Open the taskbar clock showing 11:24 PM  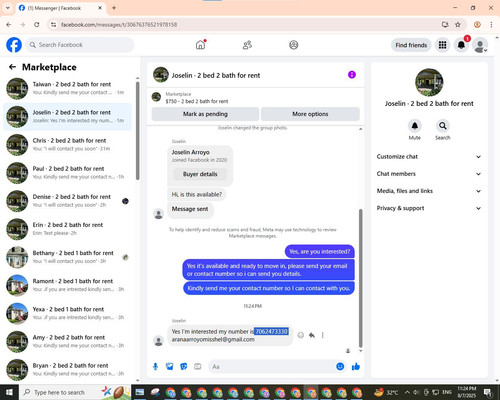[467, 392]
